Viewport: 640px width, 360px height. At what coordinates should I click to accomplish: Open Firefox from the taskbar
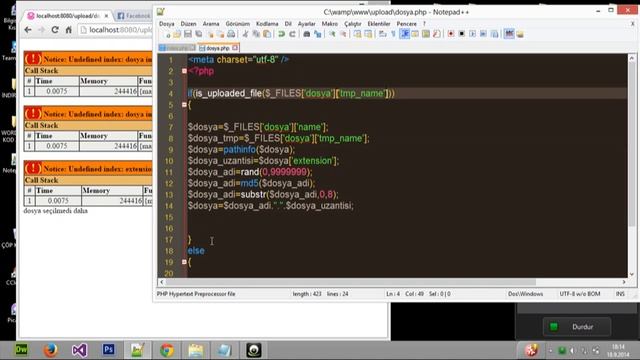[x=50, y=350]
